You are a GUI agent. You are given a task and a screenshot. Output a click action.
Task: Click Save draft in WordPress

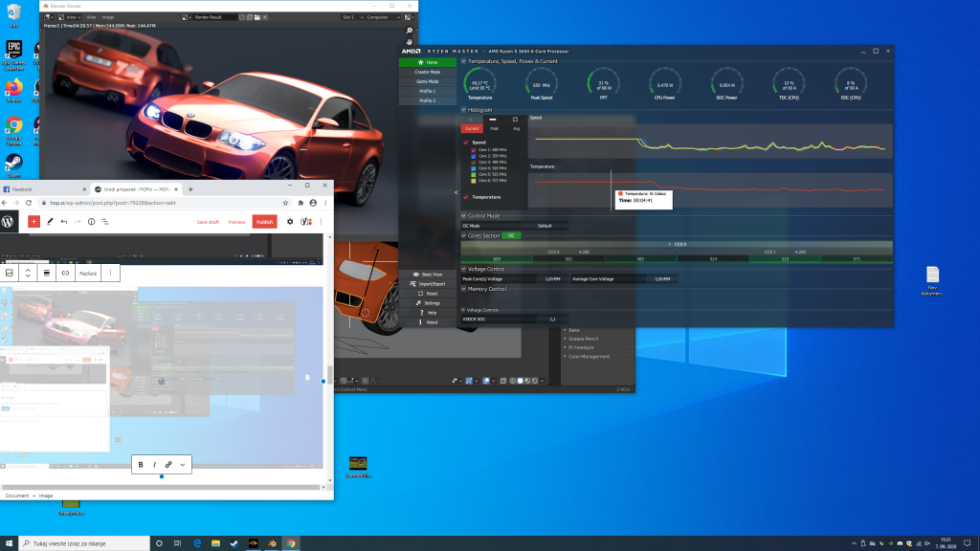[x=208, y=222]
